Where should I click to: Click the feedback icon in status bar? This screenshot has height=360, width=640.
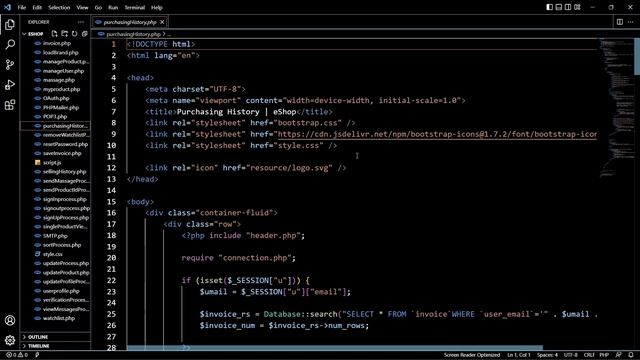point(619,355)
